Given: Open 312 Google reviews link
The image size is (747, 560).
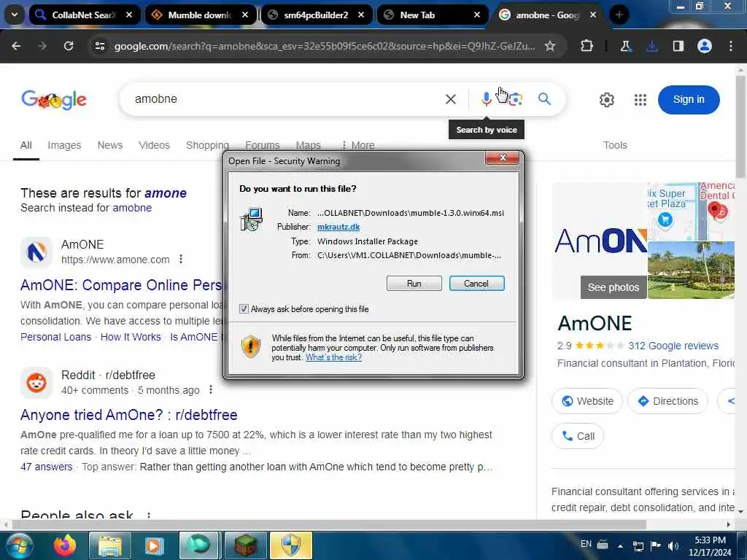Looking at the screenshot, I should 673,346.
